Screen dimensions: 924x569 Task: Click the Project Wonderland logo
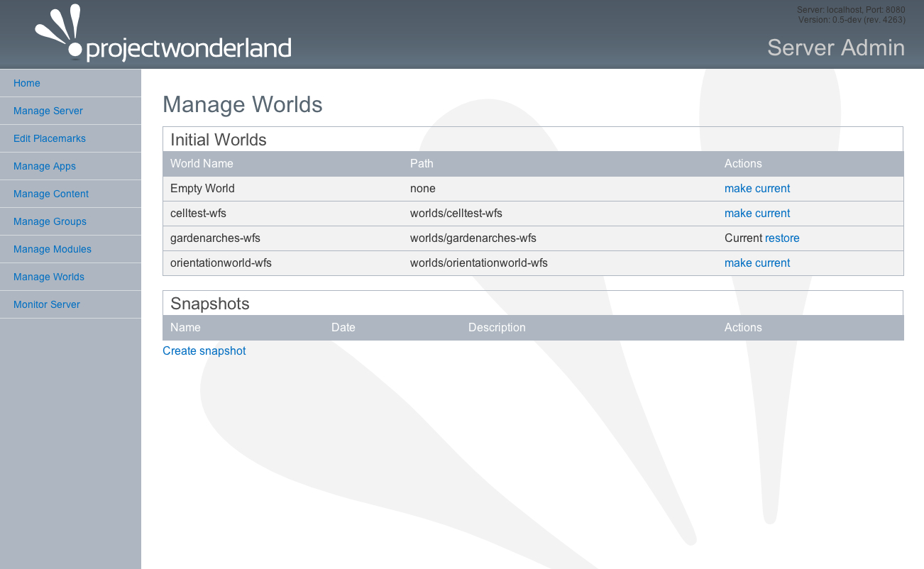[163, 36]
